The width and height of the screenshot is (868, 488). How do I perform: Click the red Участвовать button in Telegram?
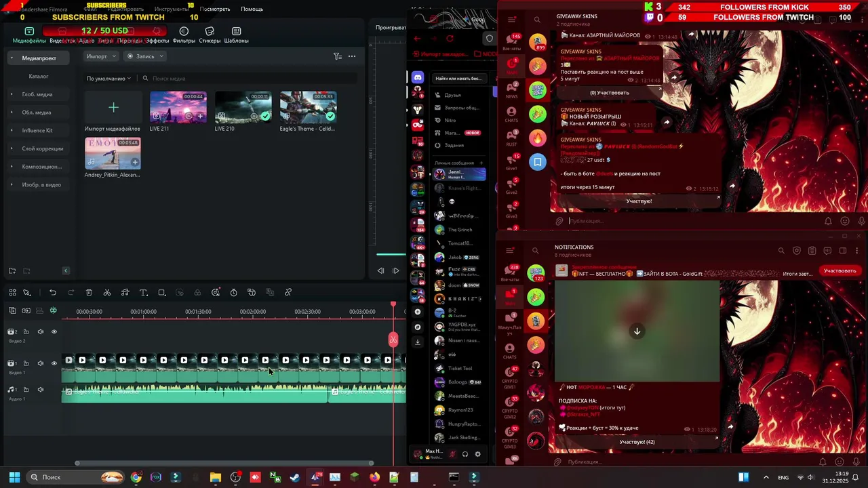tap(840, 271)
